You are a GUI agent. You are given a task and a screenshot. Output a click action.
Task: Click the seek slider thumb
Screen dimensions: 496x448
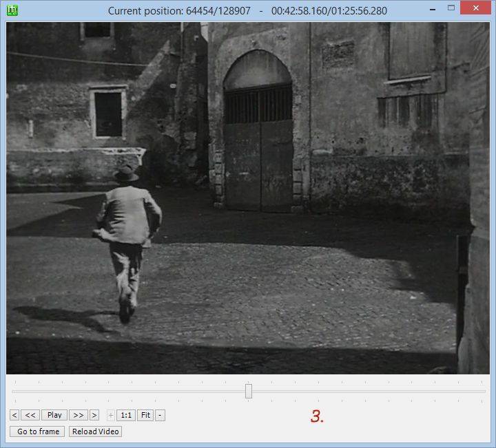tap(249, 391)
